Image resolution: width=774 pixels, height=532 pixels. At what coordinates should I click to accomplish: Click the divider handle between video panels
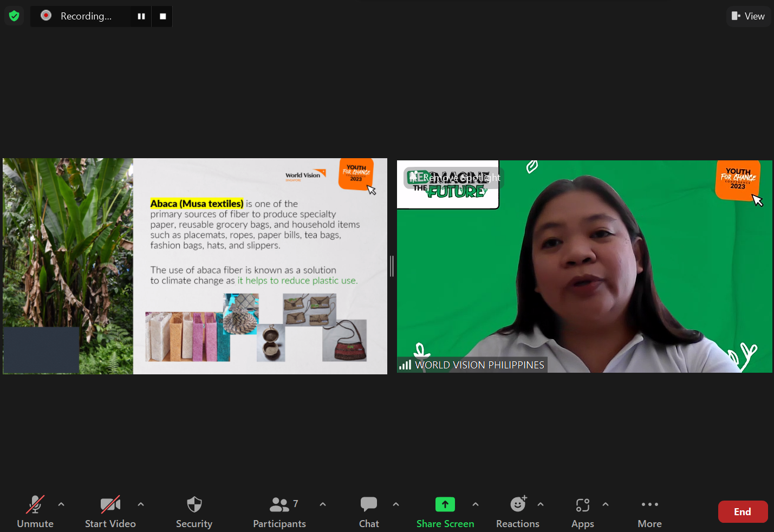click(x=392, y=266)
